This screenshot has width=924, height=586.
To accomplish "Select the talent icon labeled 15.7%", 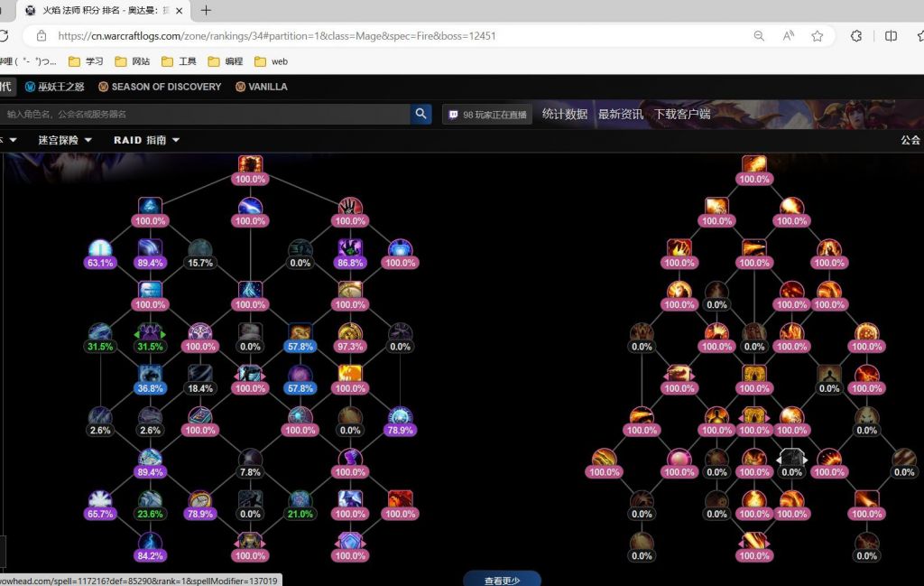I will [199, 249].
